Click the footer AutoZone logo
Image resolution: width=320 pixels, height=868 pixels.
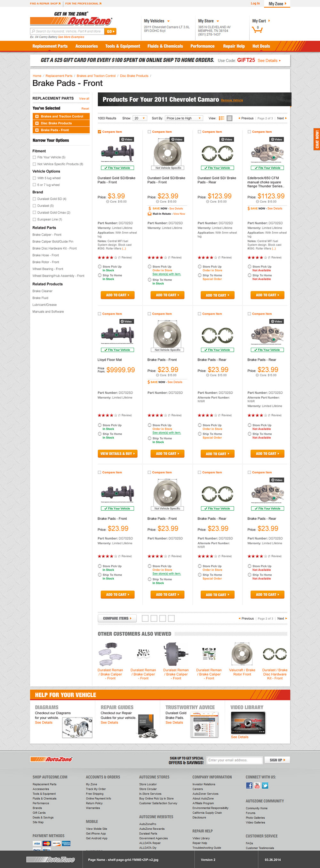coord(51,759)
